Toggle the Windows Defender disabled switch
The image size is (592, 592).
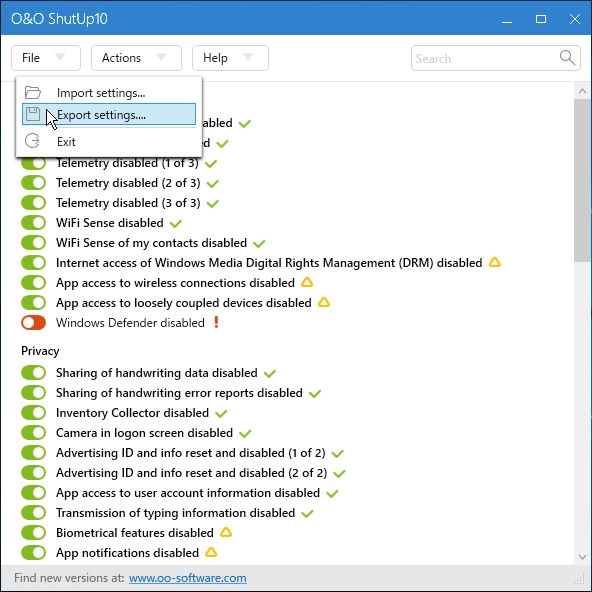[x=33, y=323]
